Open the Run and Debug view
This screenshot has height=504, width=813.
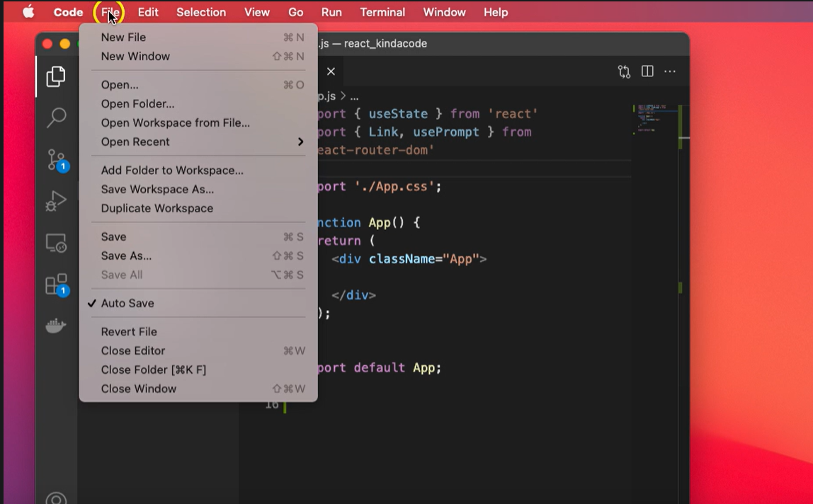[56, 200]
